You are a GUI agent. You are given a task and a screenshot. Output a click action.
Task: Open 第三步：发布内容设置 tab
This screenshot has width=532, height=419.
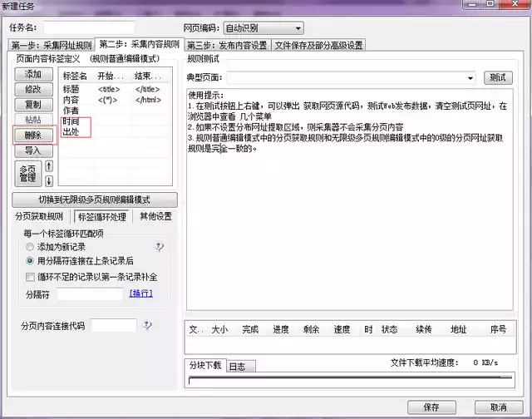point(227,45)
